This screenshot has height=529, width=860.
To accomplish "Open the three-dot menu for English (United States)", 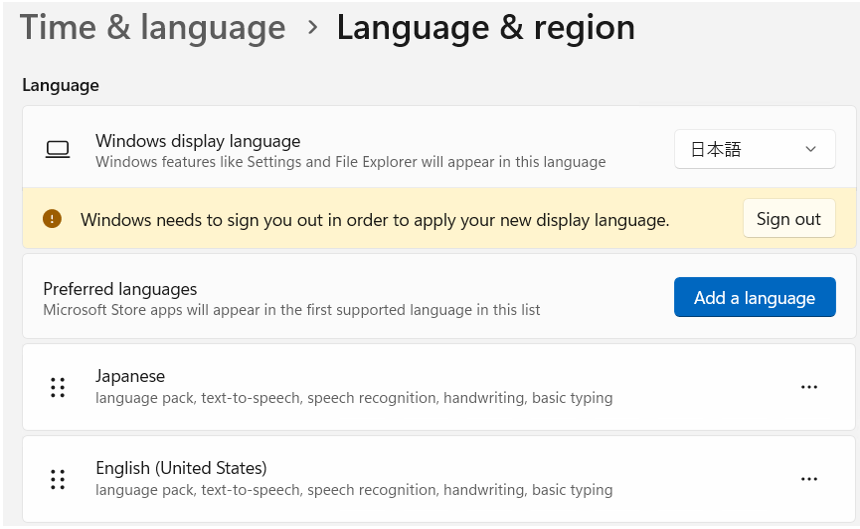I will point(809,479).
